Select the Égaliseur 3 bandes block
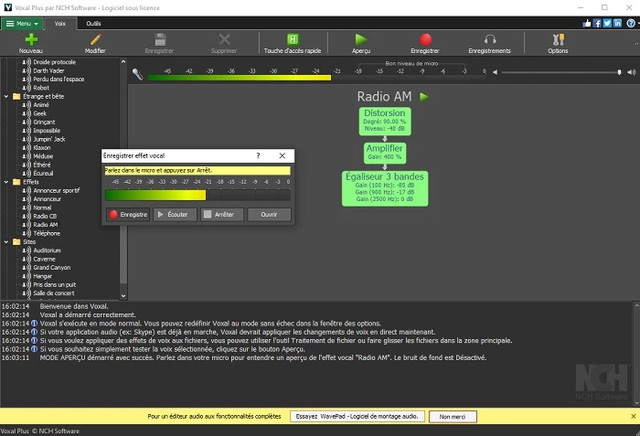This screenshot has height=436, width=640. [x=385, y=188]
